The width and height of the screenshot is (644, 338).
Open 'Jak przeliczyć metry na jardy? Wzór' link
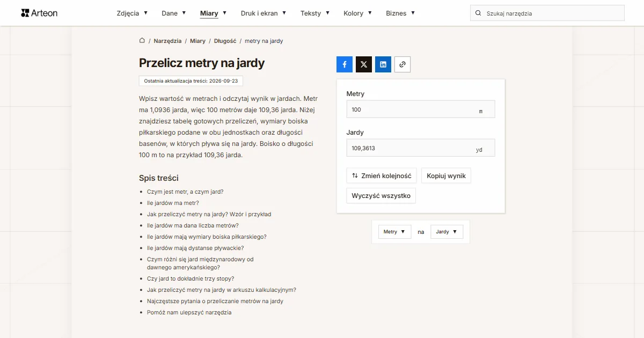tap(209, 214)
